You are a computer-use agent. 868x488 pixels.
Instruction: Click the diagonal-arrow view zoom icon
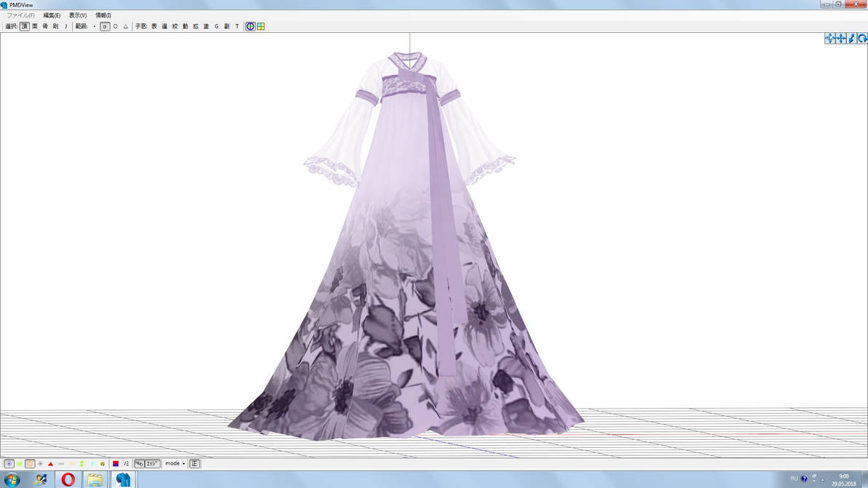coord(851,39)
